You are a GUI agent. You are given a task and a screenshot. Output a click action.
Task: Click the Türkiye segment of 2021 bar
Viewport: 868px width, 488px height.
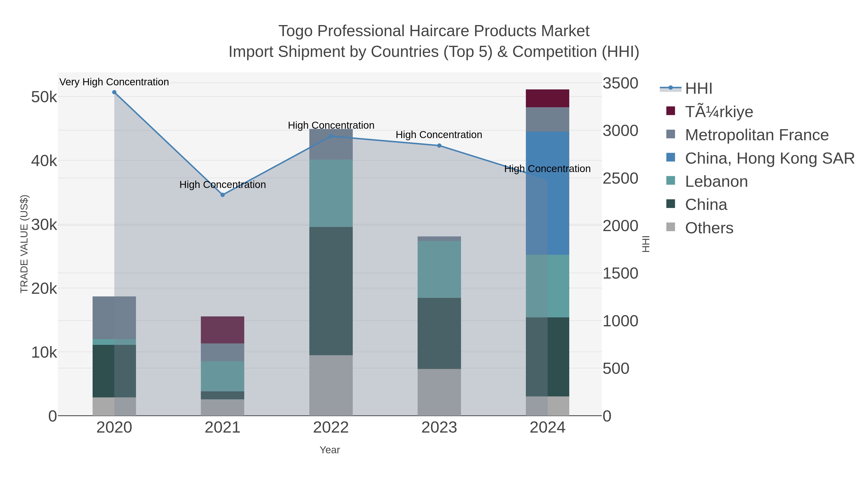click(x=222, y=330)
